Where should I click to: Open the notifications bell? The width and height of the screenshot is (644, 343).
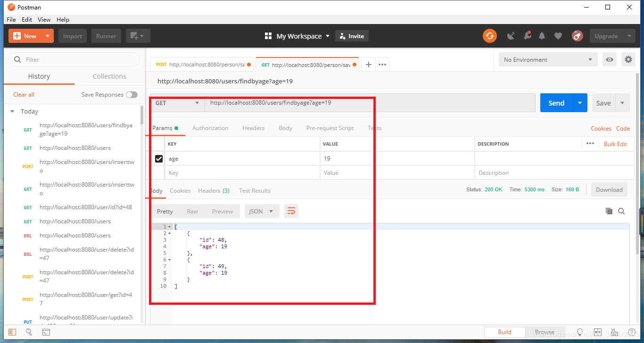542,36
